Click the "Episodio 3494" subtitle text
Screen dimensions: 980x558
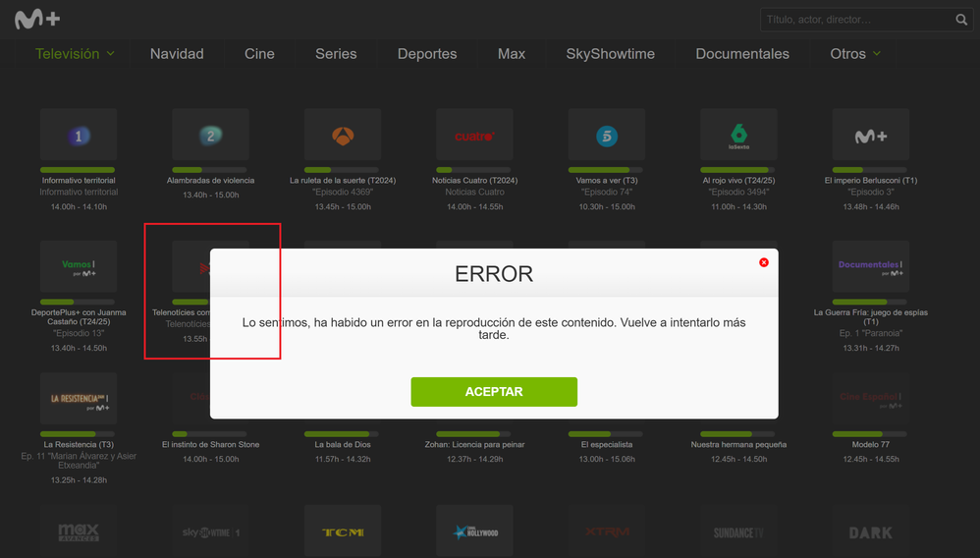738,192
